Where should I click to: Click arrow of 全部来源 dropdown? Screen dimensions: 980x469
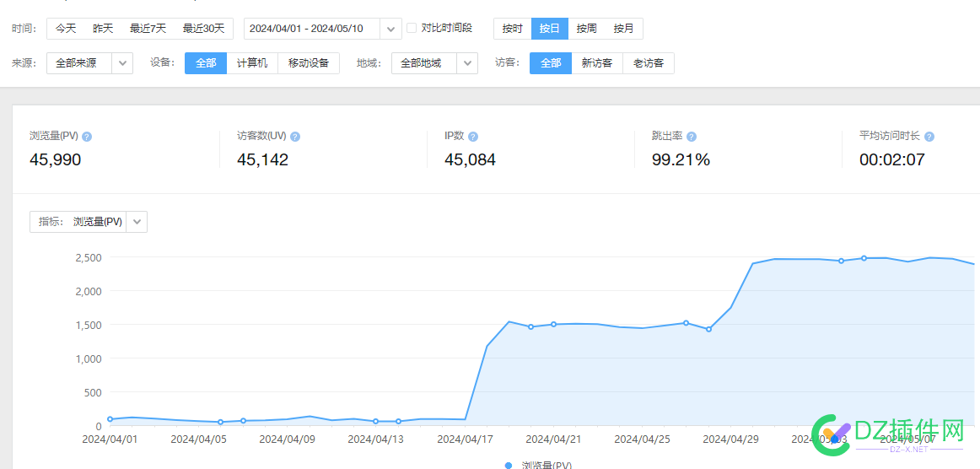[x=122, y=63]
